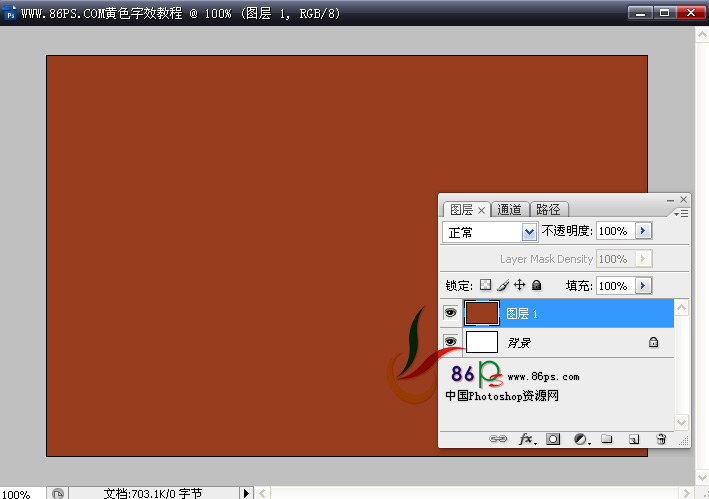
Task: Minimize the document window
Action: click(640, 13)
